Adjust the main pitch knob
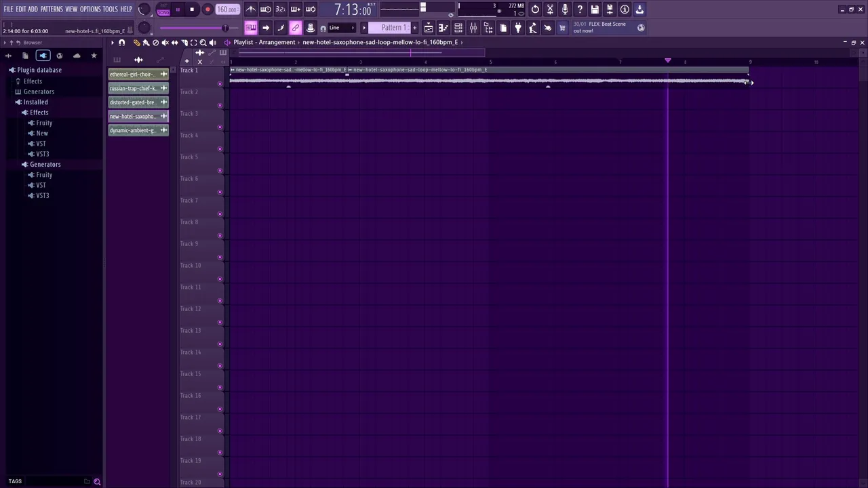This screenshot has width=868, height=488. (144, 28)
